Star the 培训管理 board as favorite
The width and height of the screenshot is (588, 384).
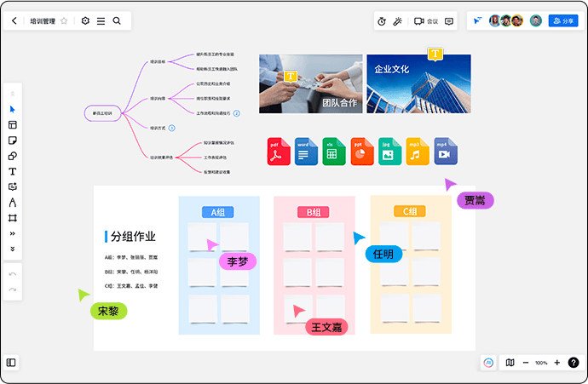coord(64,21)
